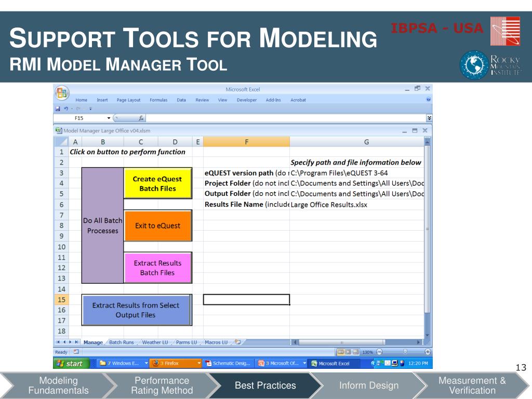Switch to the Weather LU sheet tab
Screen dimensions: 532x399
pos(155,342)
